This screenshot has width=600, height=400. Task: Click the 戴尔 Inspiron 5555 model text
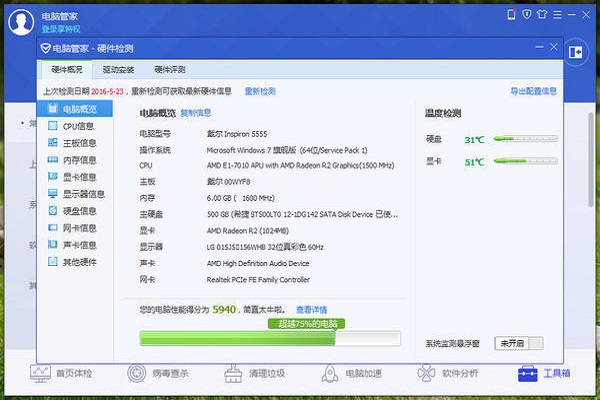[x=237, y=134]
